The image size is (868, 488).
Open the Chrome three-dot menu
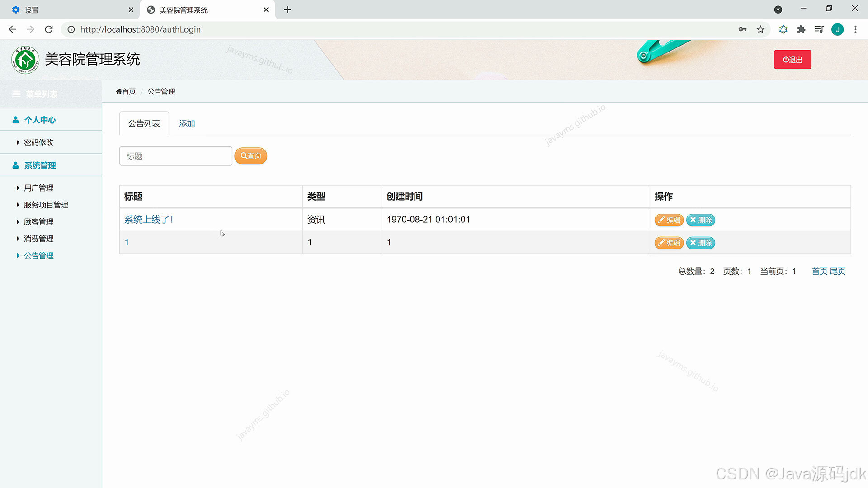click(x=855, y=29)
